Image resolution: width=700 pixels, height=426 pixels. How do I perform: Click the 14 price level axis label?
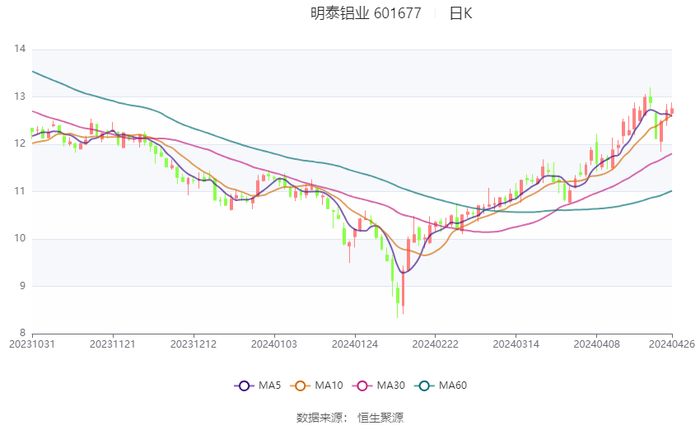(19, 49)
